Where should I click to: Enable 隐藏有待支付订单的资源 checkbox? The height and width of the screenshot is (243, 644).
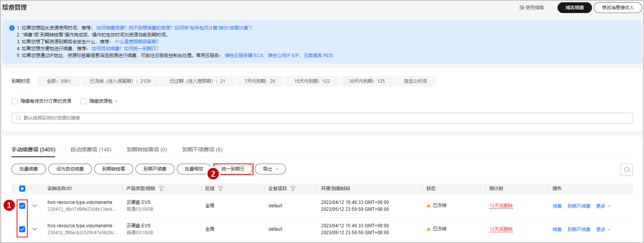coord(15,101)
